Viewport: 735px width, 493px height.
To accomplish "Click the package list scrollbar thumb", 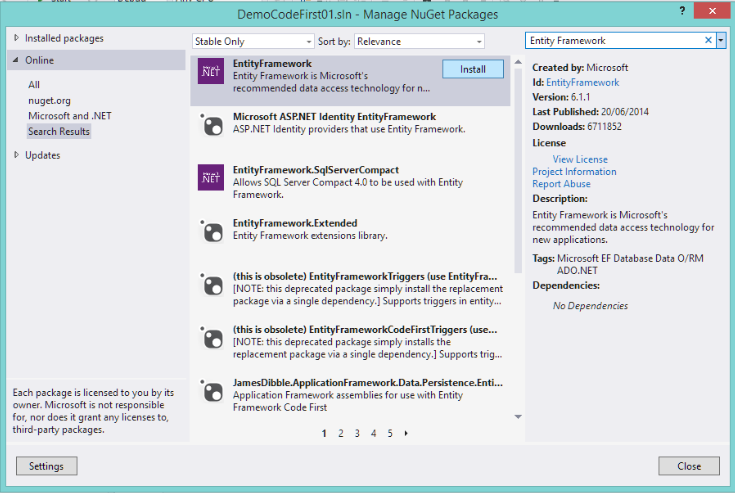I will tap(518, 171).
